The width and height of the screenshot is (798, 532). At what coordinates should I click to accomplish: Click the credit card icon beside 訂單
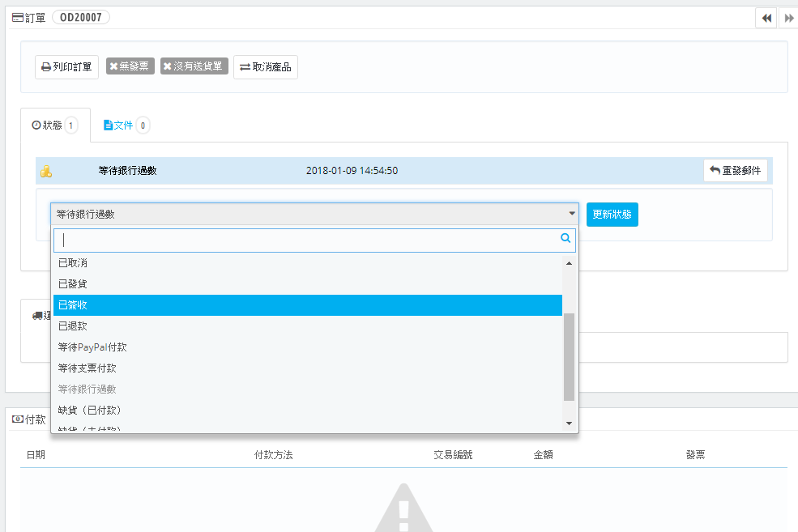[x=17, y=17]
